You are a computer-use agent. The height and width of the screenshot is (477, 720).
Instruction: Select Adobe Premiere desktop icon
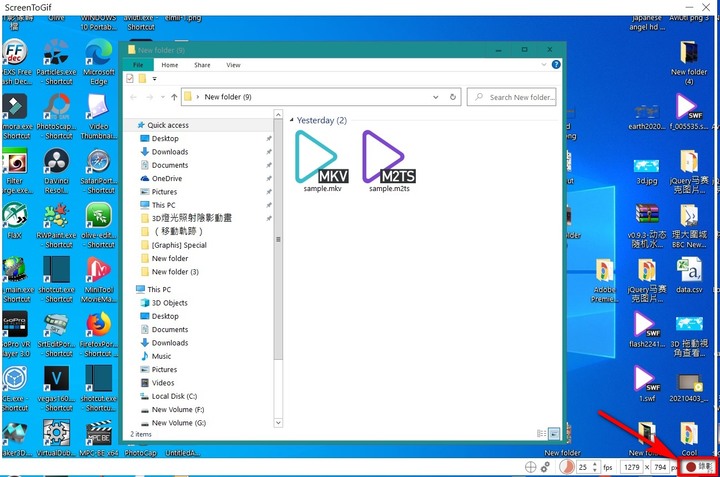tap(604, 281)
